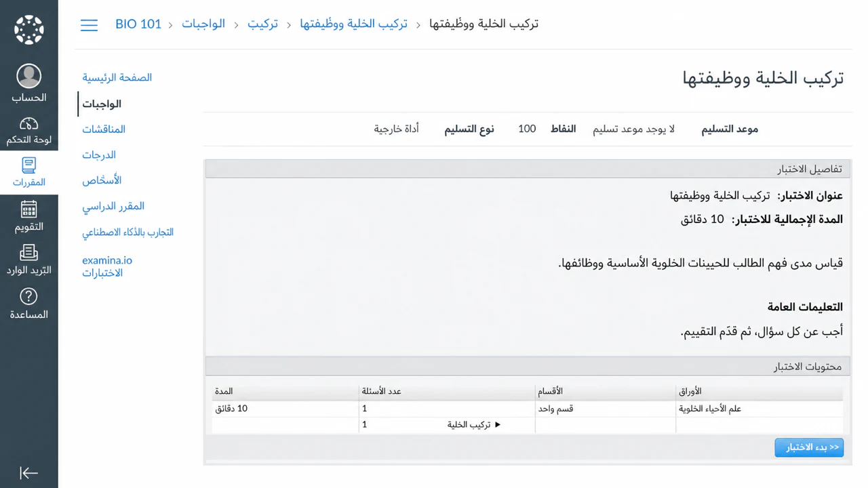The height and width of the screenshot is (488, 868).
Task: Click قسم واحد table cell
Action: [606, 409]
